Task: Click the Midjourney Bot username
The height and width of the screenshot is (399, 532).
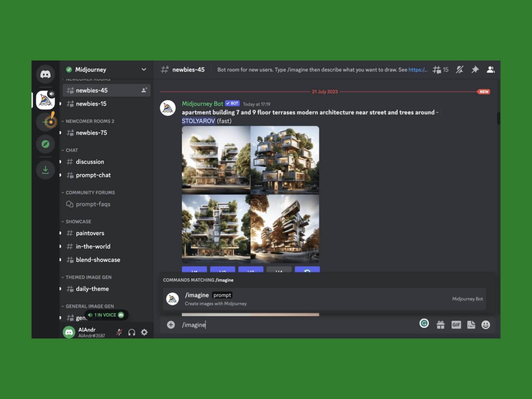Action: coord(202,104)
